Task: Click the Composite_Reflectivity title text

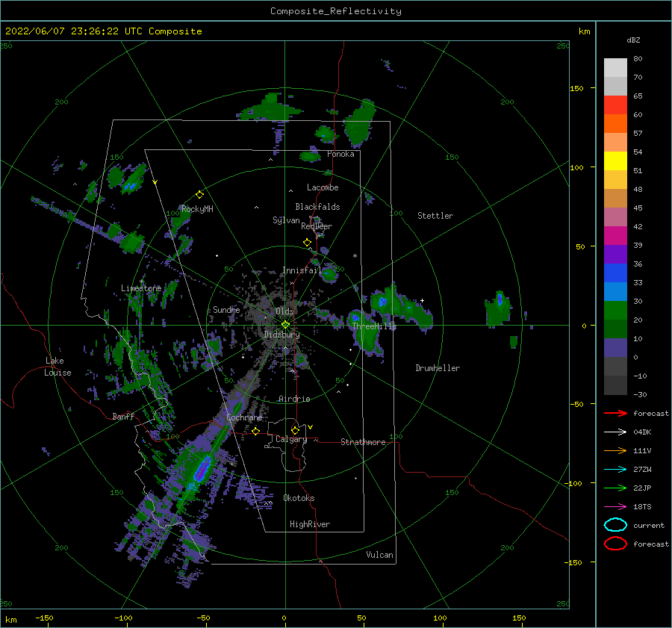Action: click(335, 11)
